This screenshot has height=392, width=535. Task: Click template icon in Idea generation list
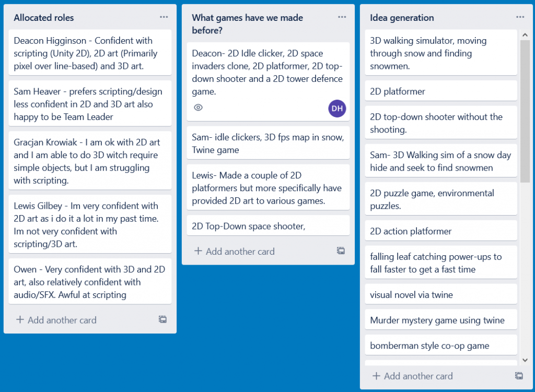pos(519,376)
